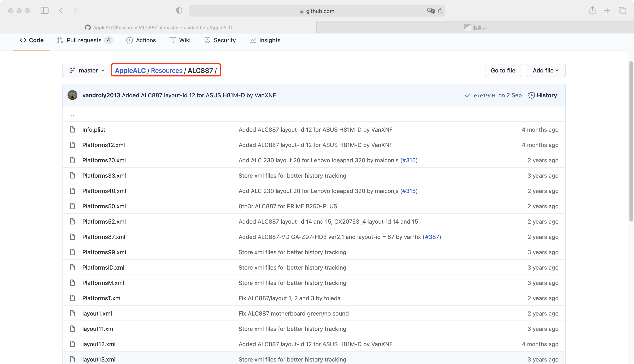Image resolution: width=634 pixels, height=364 pixels.
Task: Show the tab overview icon
Action: point(622,11)
